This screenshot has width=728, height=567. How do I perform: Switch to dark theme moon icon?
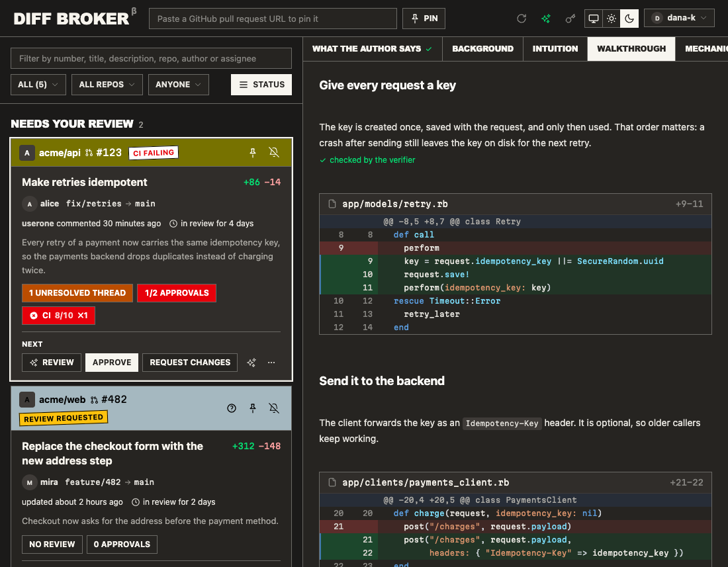(x=629, y=19)
